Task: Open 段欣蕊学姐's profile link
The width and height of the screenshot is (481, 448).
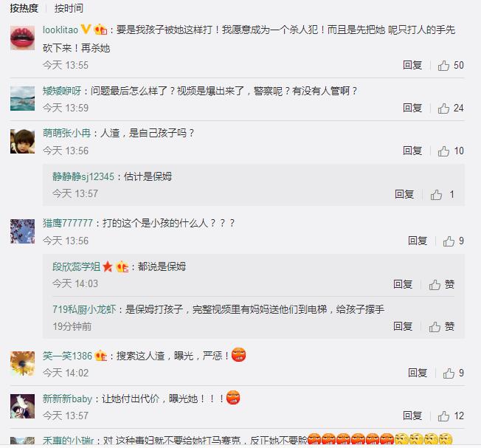Action: coord(77,266)
